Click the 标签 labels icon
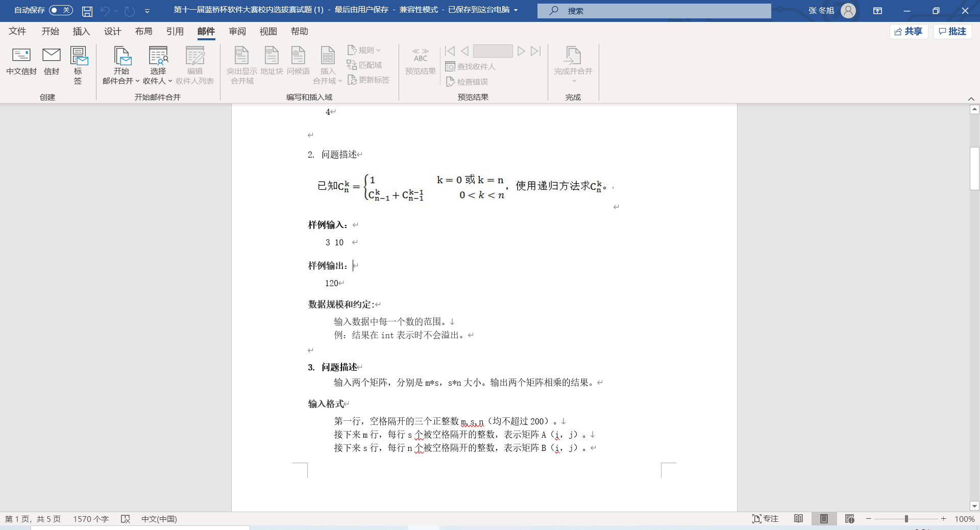 point(78,65)
